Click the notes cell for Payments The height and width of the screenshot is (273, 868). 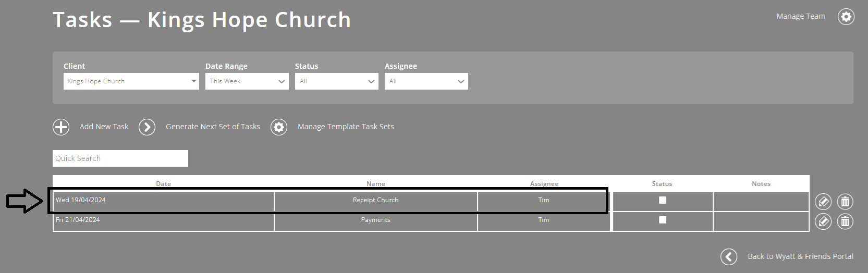point(761,221)
